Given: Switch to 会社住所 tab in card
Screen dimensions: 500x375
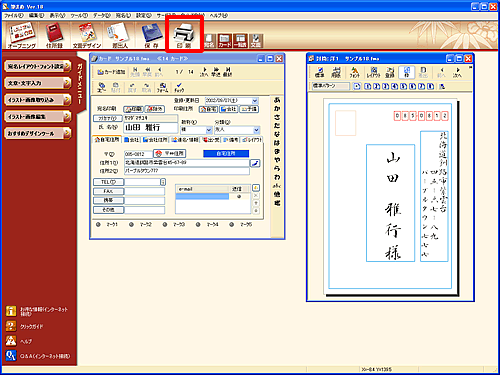Looking at the screenshot, I should [x=155, y=140].
